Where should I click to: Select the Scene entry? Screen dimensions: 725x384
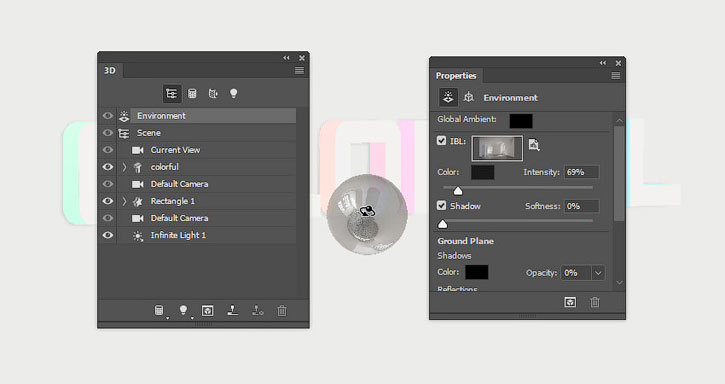coord(149,133)
